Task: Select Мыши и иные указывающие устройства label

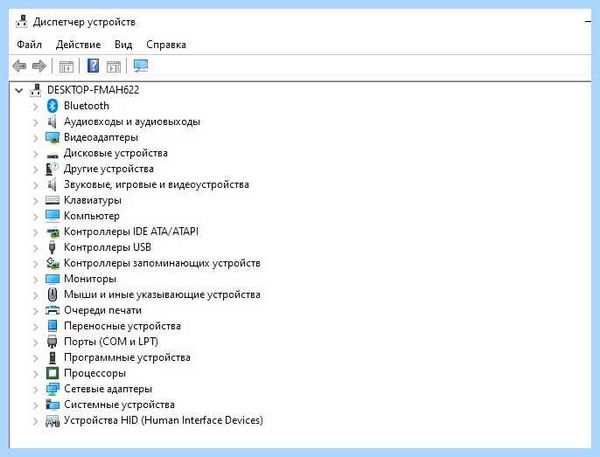Action: pyautogui.click(x=162, y=294)
